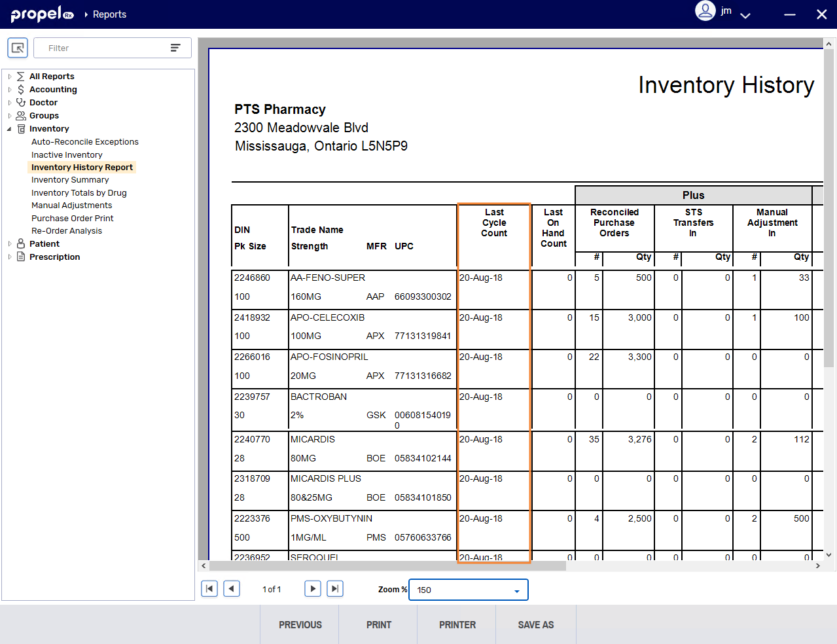This screenshot has width=837, height=644.
Task: Click the Reports breadcrumb label
Action: point(109,14)
